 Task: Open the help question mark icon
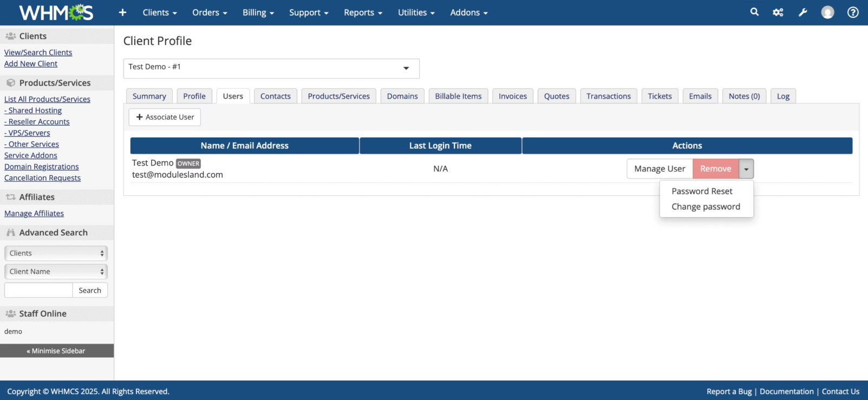[x=853, y=12]
